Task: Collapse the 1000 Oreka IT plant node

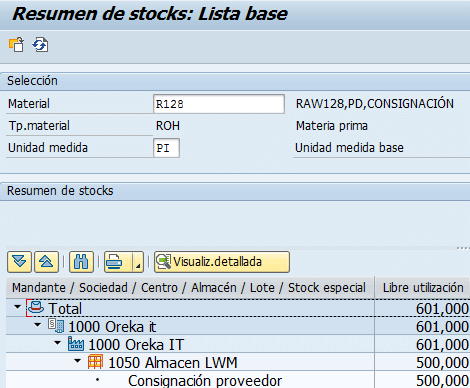Action: point(57,342)
